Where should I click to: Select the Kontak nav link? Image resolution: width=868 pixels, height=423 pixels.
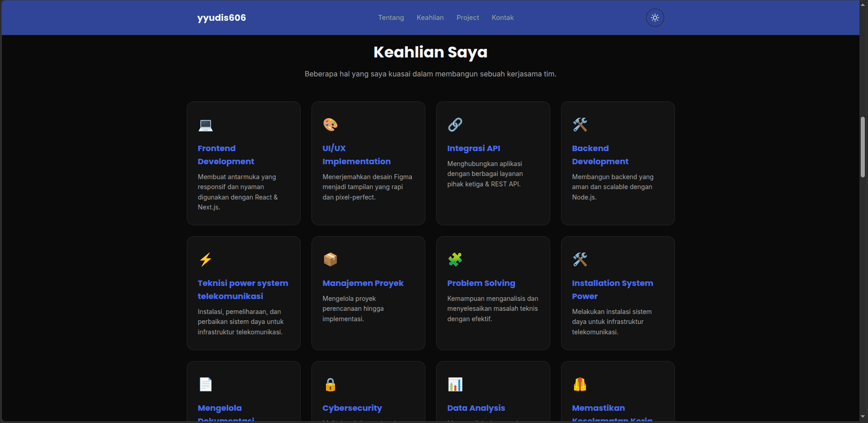point(503,18)
